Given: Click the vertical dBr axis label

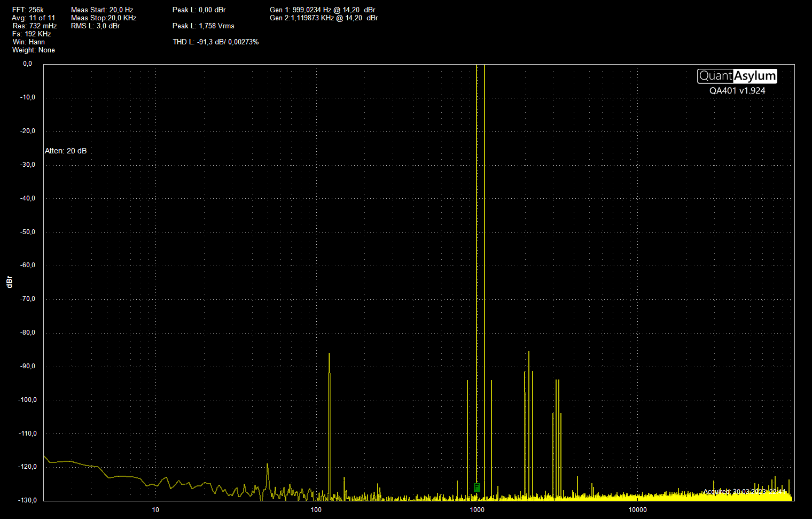Looking at the screenshot, I should pyautogui.click(x=9, y=282).
